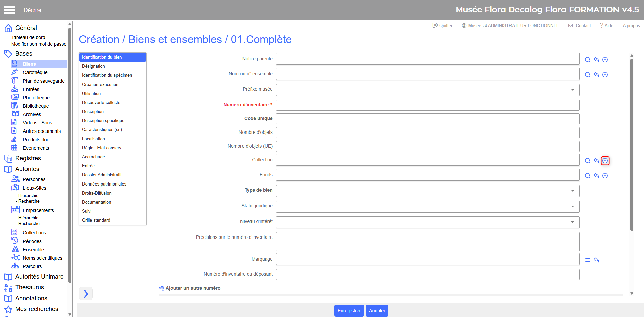Select the Localisation section tab

pos(93,139)
